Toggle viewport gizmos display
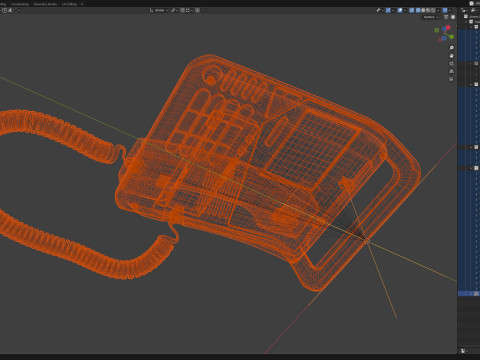Screen dimensions: 480x360 tap(388, 10)
